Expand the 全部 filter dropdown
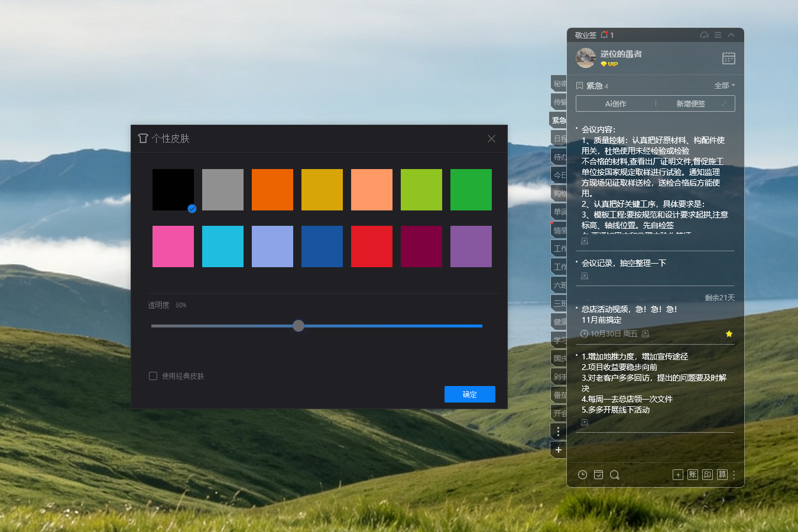Image resolution: width=798 pixels, height=532 pixels. [x=725, y=86]
